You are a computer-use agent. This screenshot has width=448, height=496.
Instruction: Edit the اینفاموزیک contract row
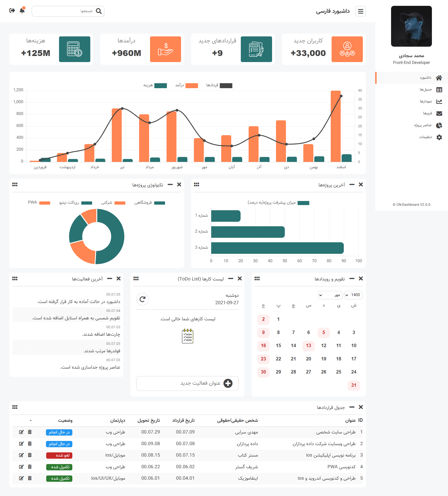(x=21, y=478)
